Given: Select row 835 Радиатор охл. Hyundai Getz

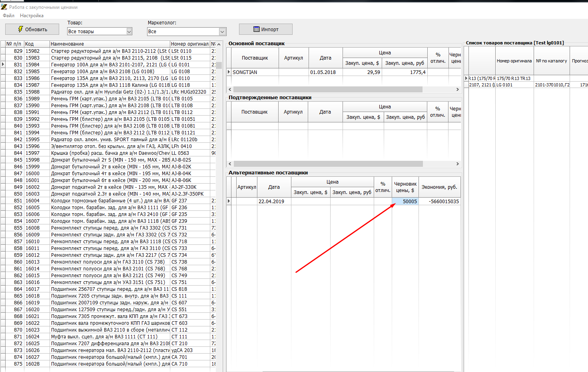Looking at the screenshot, I should point(108,92).
